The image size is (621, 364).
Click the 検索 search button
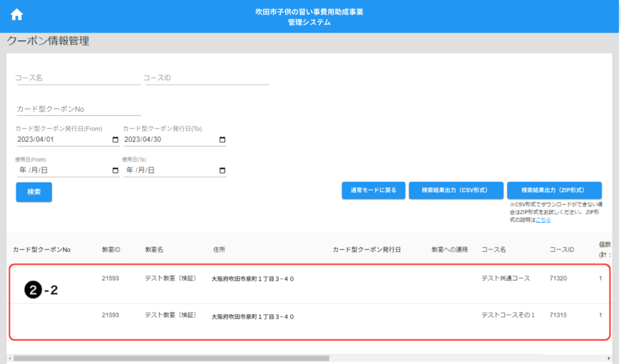coord(34,192)
